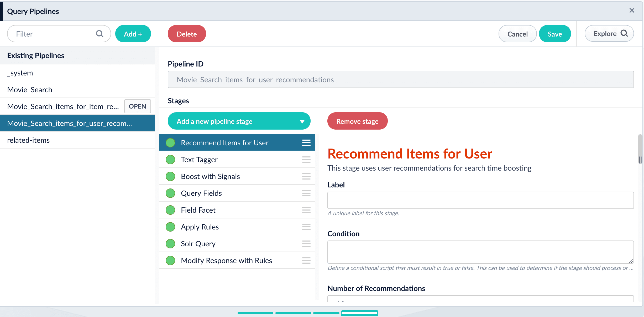Open the Add a new pipeline stage dropdown
This screenshot has width=644, height=317.
[239, 121]
